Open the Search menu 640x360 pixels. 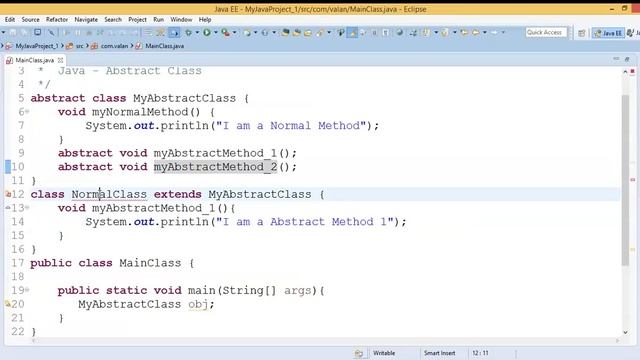tap(113, 20)
